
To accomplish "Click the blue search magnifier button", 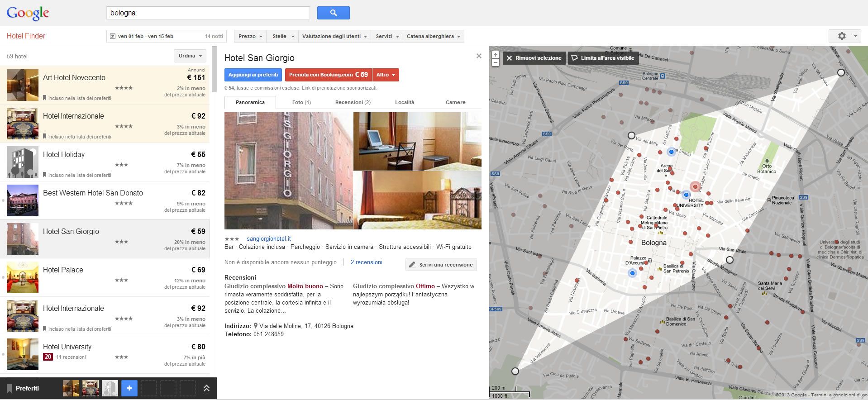I will click(x=333, y=13).
